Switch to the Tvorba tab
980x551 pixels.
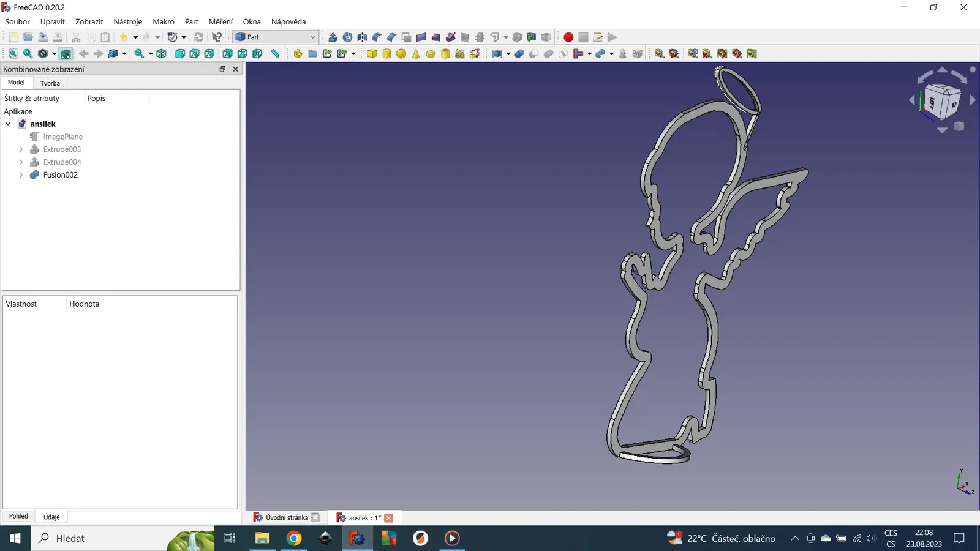point(50,83)
